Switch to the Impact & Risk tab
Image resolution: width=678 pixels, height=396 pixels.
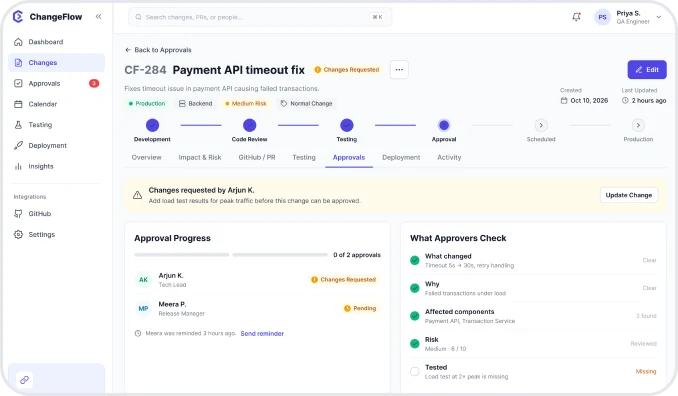[200, 157]
